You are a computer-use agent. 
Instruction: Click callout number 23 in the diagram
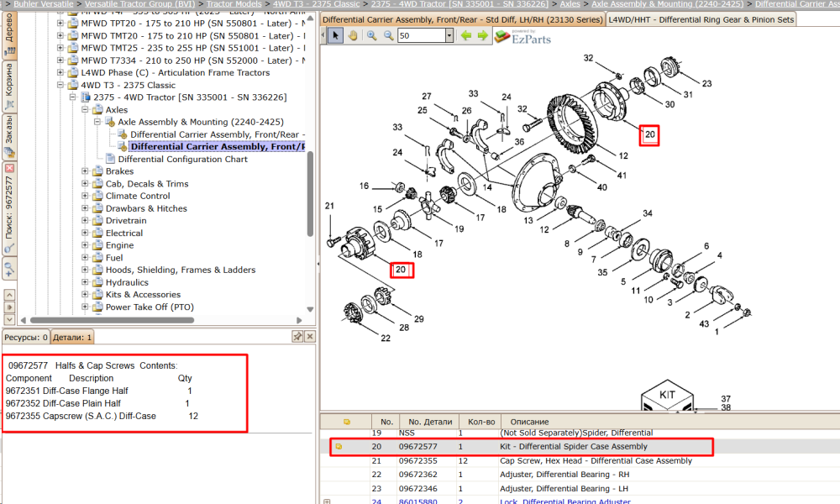tap(706, 83)
